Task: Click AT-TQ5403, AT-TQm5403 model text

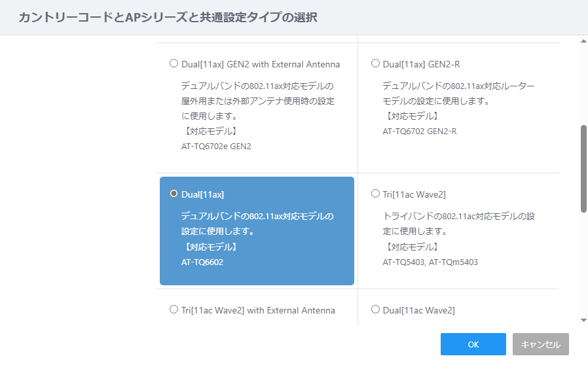Action: coord(430,262)
